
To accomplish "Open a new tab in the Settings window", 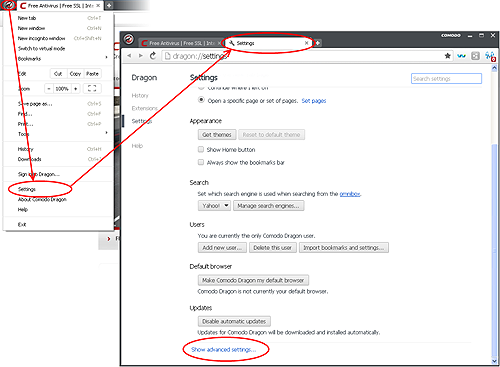I will click(x=318, y=43).
